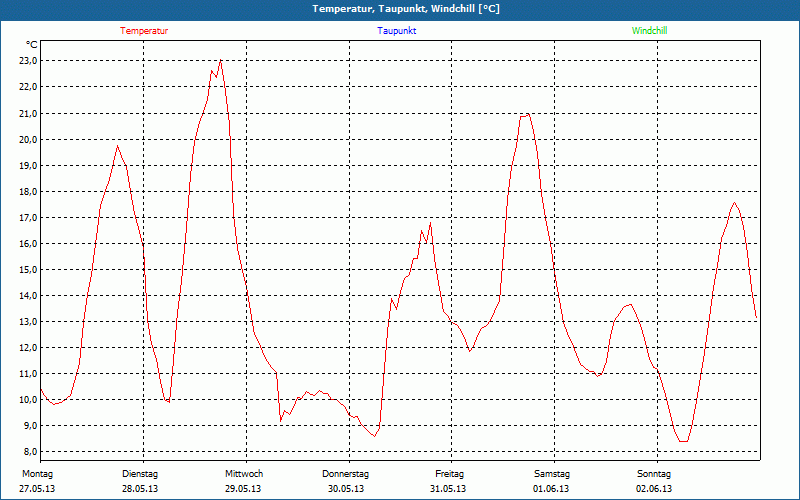800x500 pixels.
Task: Click the 8,0 y-axis value
Action: tap(30, 452)
